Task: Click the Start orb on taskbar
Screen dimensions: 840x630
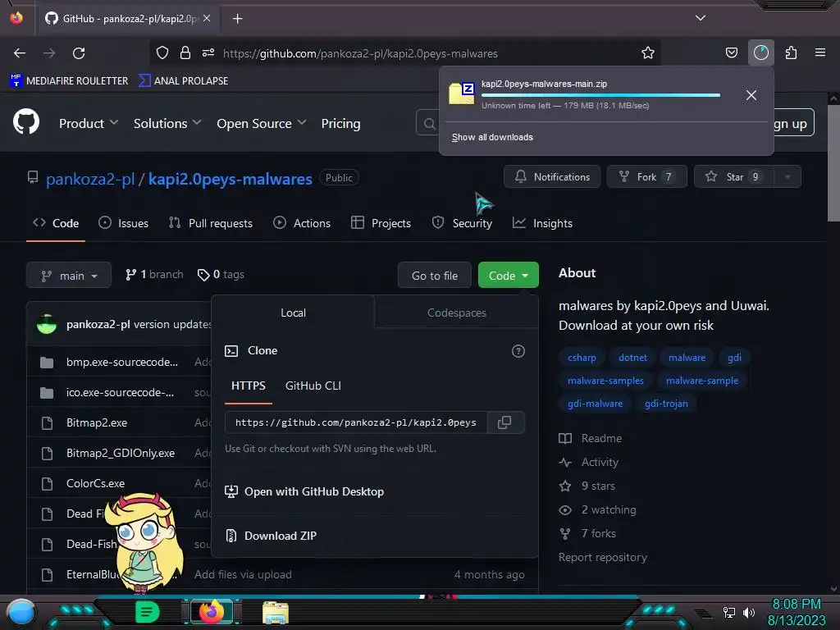Action: coord(21,613)
